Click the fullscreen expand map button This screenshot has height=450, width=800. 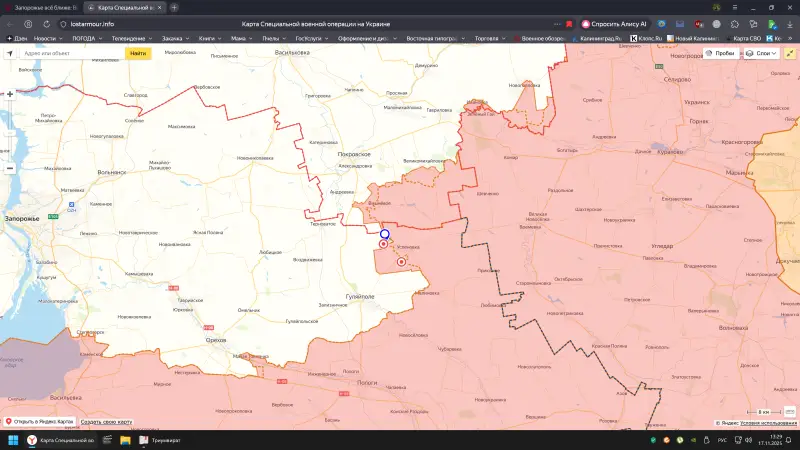789,53
